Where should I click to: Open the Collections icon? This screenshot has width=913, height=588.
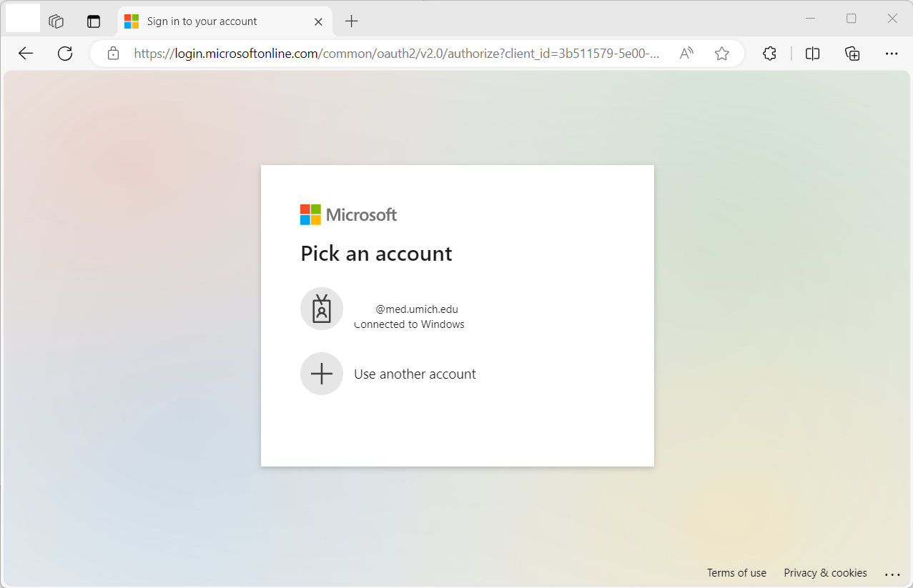click(852, 54)
